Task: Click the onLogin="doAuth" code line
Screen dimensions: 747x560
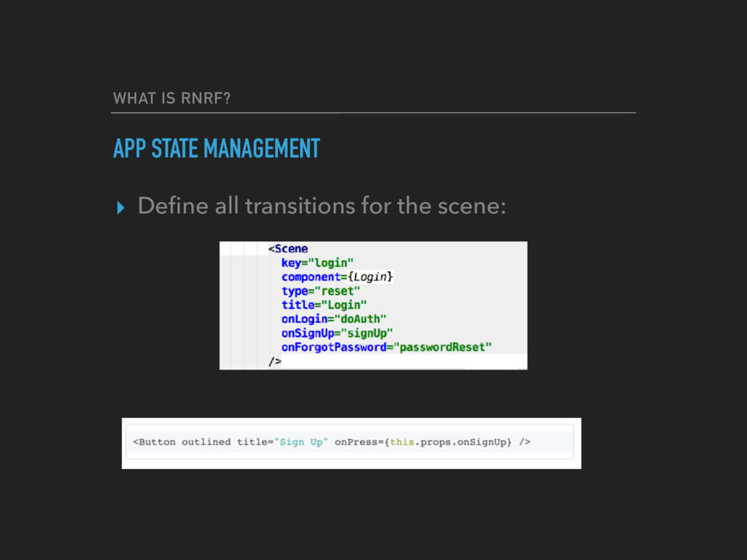Action: [x=334, y=319]
